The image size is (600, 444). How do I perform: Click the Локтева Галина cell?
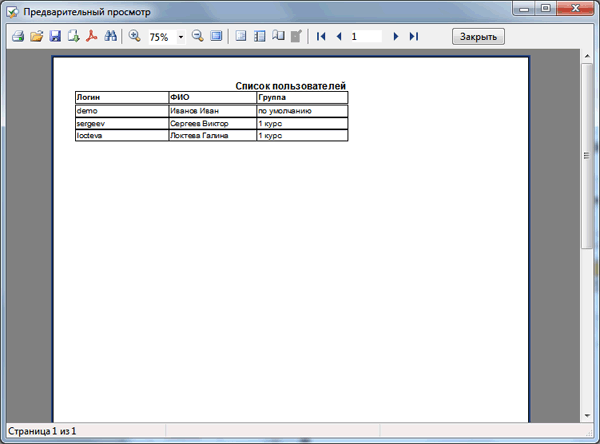212,135
